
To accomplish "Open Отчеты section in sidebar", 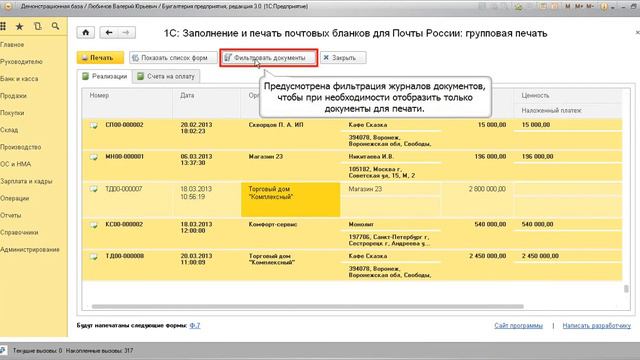I will [11, 216].
